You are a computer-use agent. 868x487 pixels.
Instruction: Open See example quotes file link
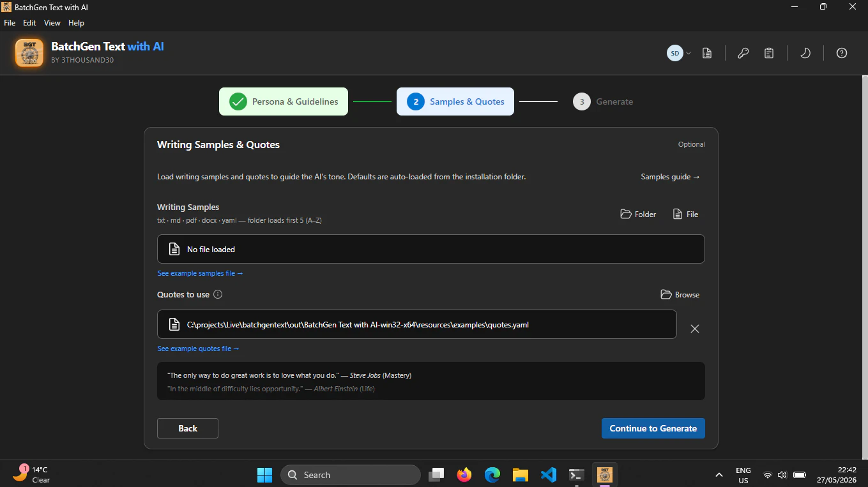pyautogui.click(x=199, y=348)
